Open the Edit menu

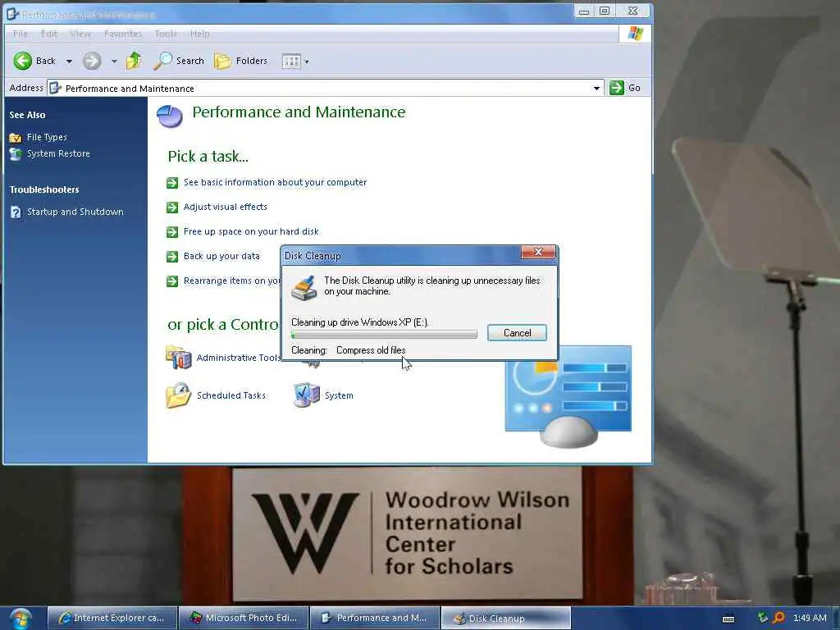[48, 34]
